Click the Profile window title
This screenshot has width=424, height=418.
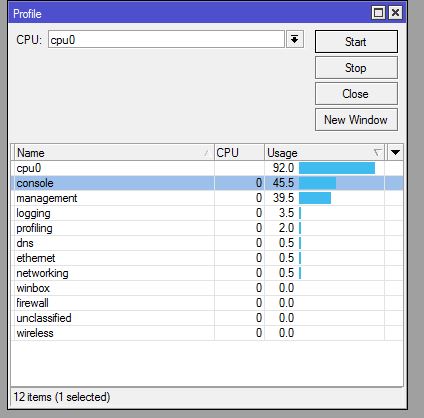pyautogui.click(x=27, y=14)
